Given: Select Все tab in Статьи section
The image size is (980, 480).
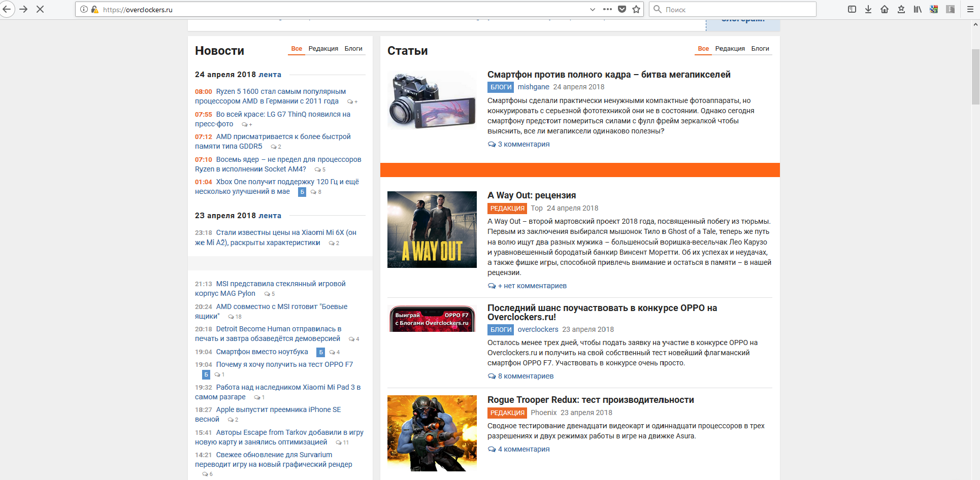Looking at the screenshot, I should (703, 49).
